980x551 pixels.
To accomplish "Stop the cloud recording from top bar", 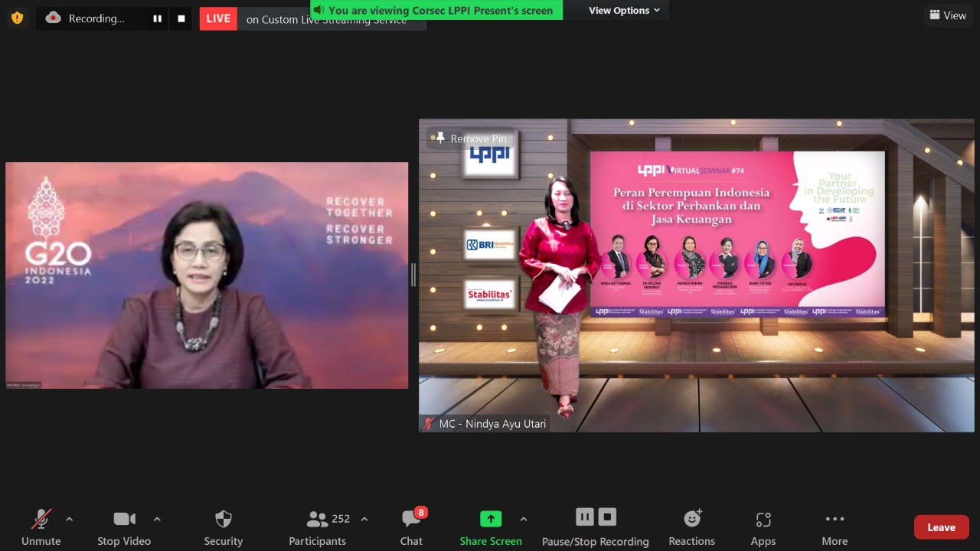I will (x=181, y=19).
